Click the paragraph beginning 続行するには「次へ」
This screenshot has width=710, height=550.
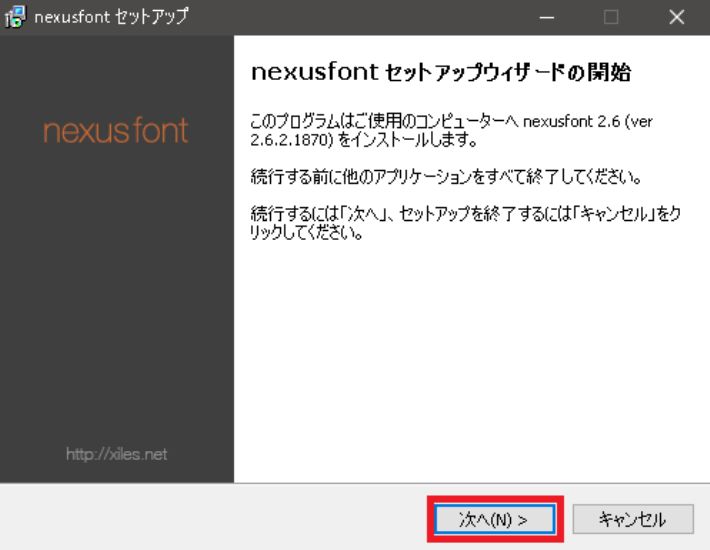(x=465, y=223)
